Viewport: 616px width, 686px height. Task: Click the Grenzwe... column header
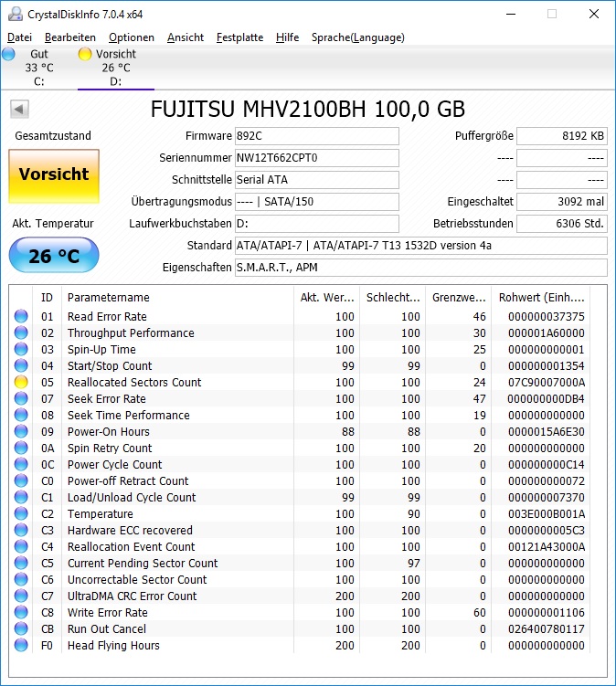pos(459,298)
